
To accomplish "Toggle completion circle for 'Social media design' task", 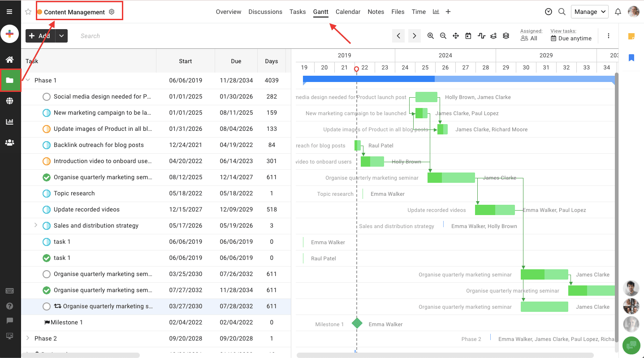I will point(46,96).
